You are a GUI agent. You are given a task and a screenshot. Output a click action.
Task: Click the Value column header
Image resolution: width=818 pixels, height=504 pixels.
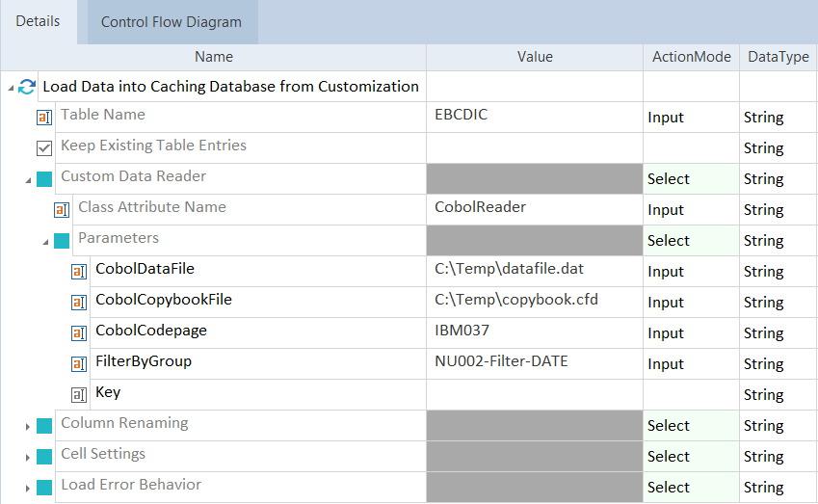[x=535, y=57]
